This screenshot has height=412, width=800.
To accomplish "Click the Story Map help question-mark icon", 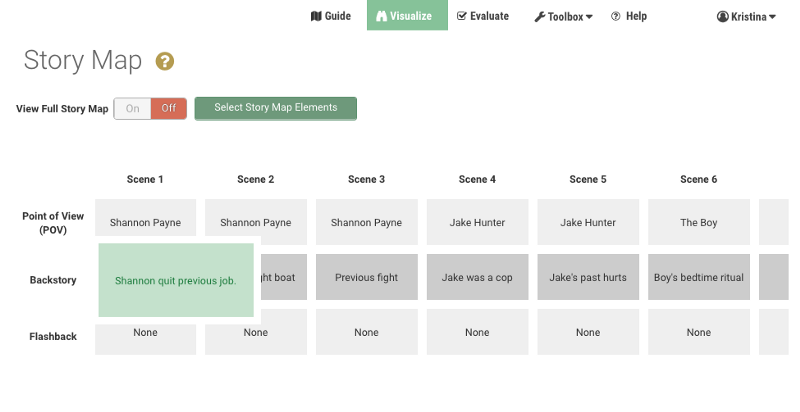I will 165,62.
